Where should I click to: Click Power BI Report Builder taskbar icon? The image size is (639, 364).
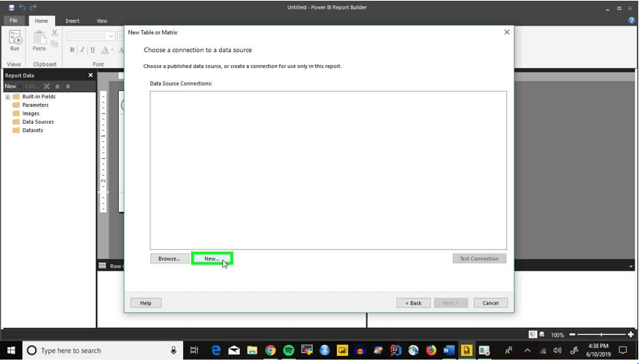[x=467, y=350]
